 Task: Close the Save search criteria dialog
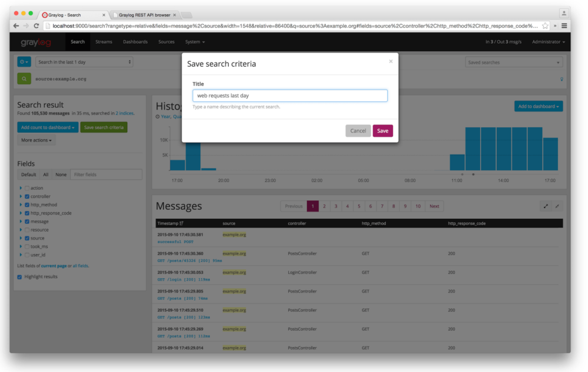[x=391, y=61]
